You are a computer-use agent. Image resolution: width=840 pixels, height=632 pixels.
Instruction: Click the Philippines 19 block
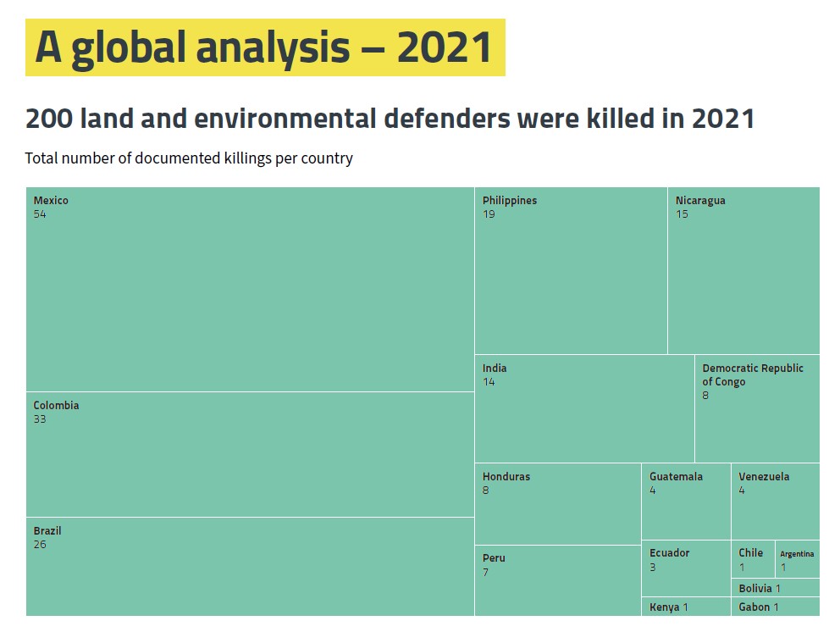tap(571, 271)
